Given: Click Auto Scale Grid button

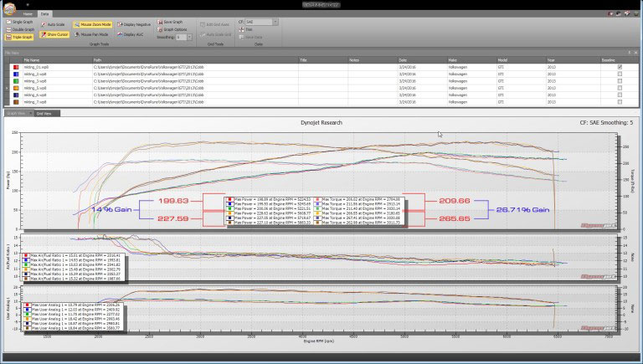Looking at the screenshot, I should (216, 34).
